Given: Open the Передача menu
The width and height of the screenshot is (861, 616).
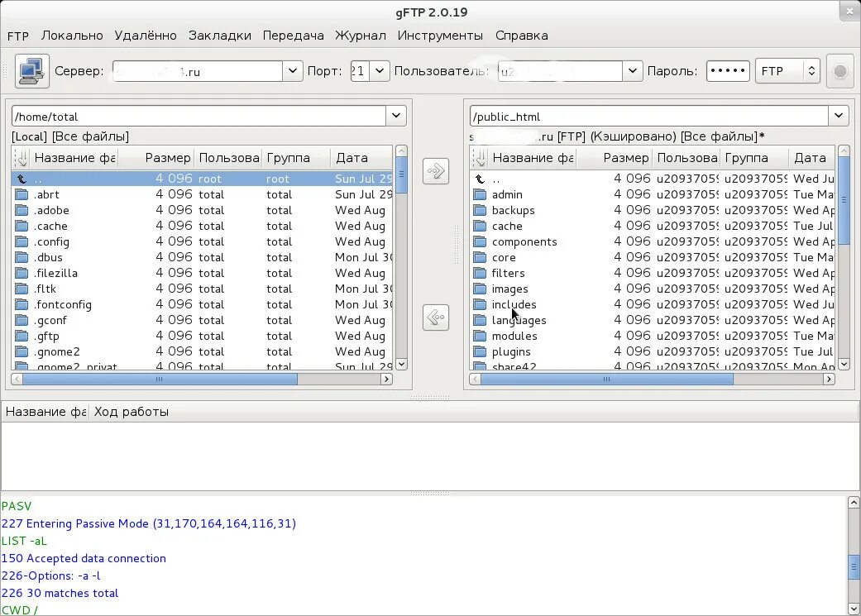Looking at the screenshot, I should 294,36.
